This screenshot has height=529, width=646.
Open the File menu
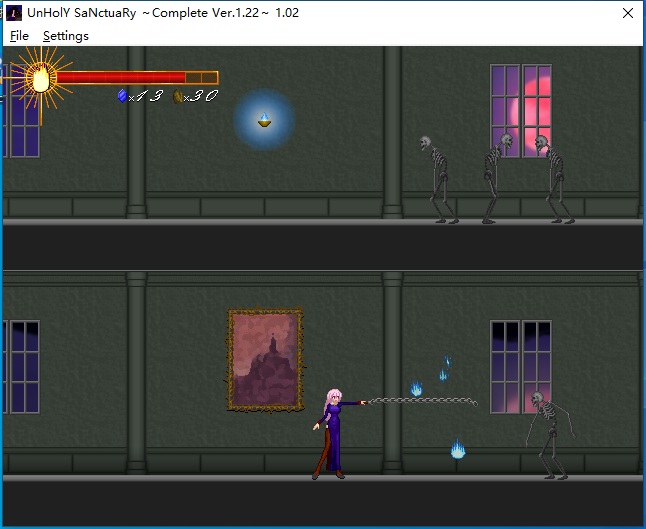coord(19,36)
